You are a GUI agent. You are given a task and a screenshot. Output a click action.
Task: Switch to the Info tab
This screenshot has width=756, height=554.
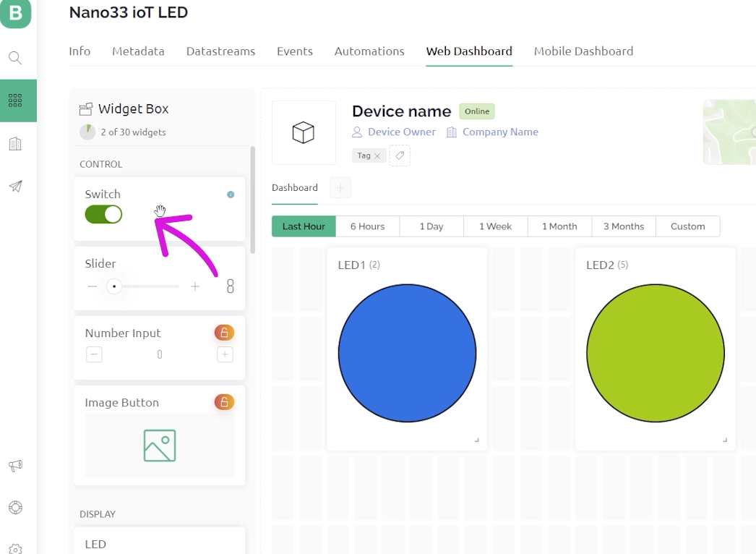(x=80, y=51)
